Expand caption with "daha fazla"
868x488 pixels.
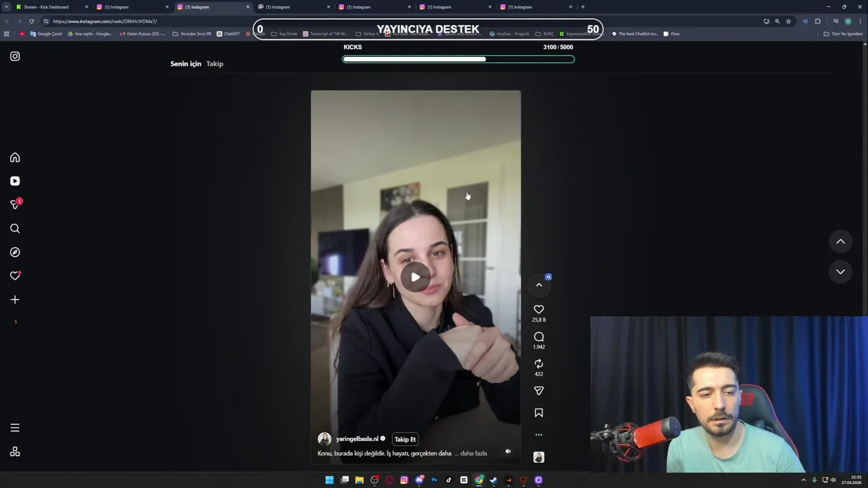coord(473,453)
